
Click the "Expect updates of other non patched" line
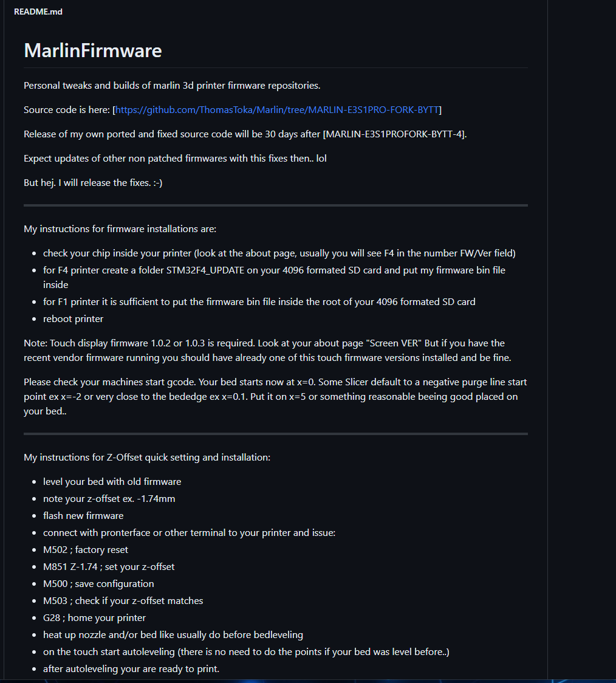pos(175,159)
